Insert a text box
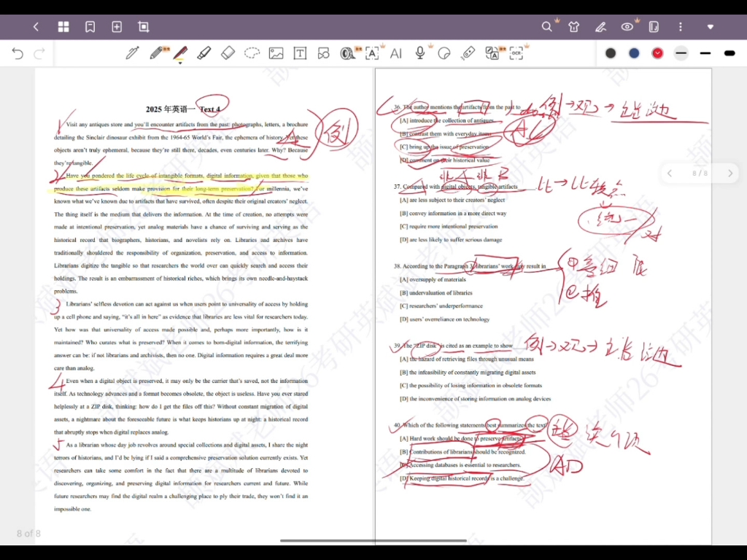Viewport: 747px width, 560px height. click(x=300, y=53)
